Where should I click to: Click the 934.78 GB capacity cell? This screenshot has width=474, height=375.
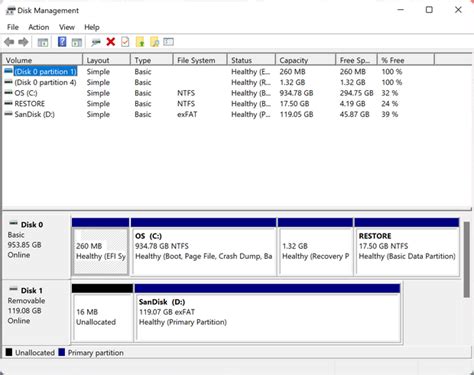[x=296, y=93]
